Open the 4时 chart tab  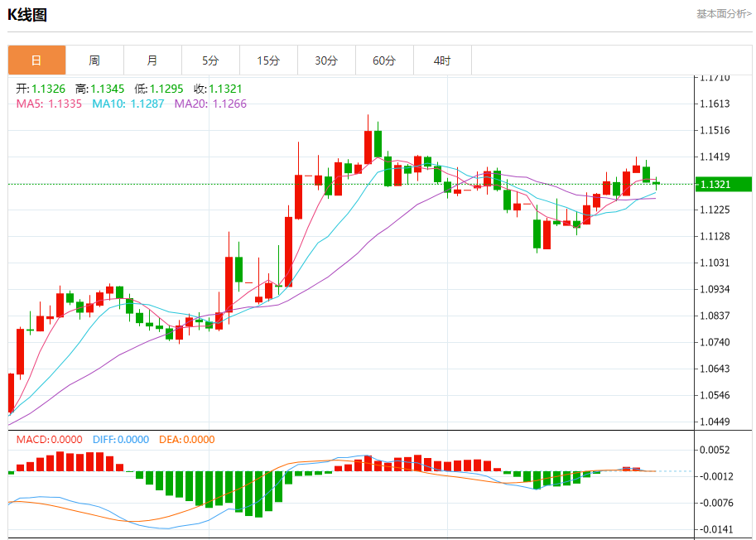click(442, 60)
